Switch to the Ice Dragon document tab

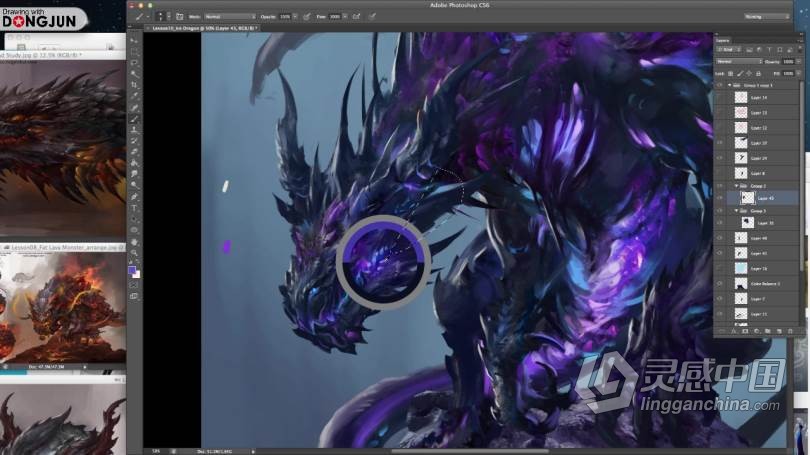204,28
